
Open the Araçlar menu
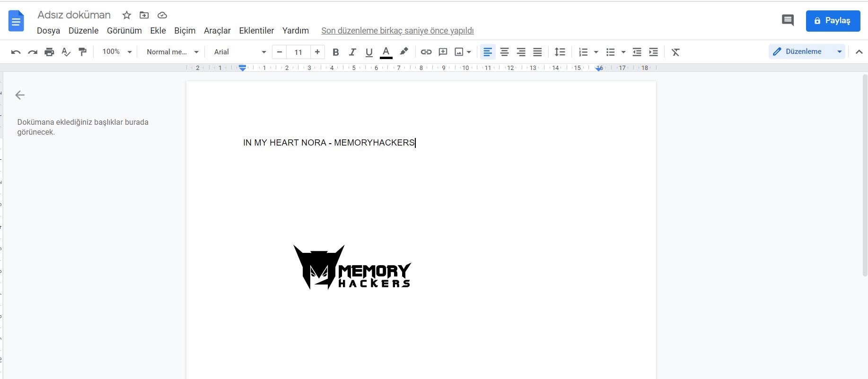217,31
